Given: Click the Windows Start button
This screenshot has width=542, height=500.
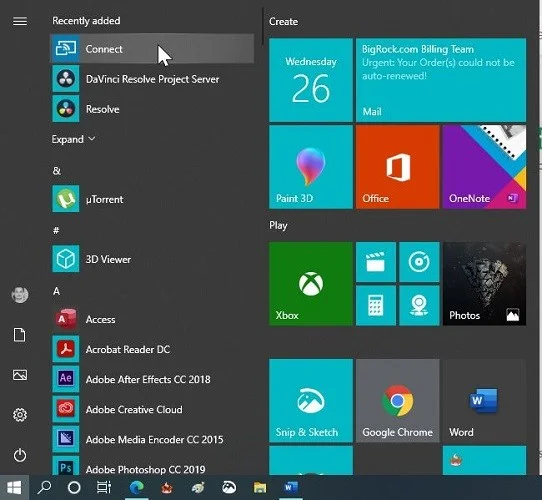Looking at the screenshot, I should [x=14, y=488].
